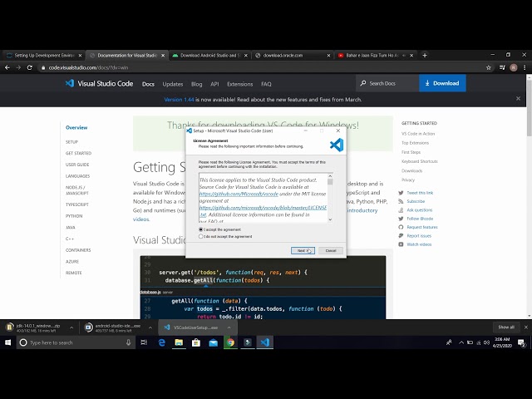The image size is (532, 399).
Task: Open the Windows Start menu
Action: (x=7, y=342)
